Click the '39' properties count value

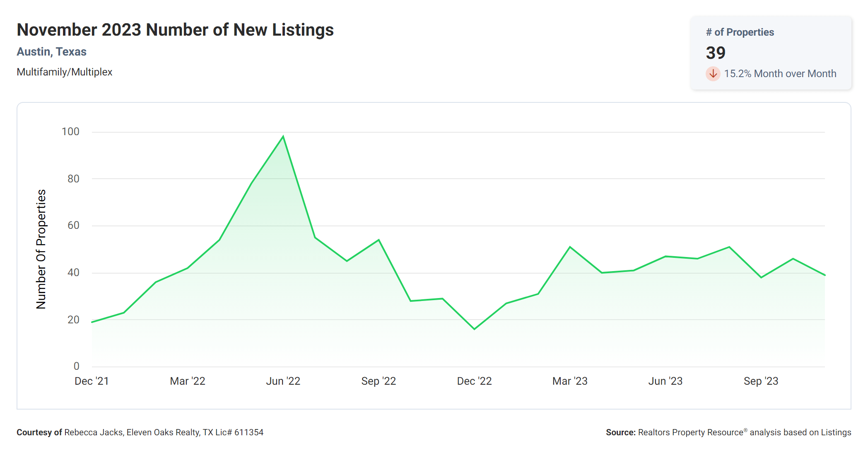(x=716, y=53)
